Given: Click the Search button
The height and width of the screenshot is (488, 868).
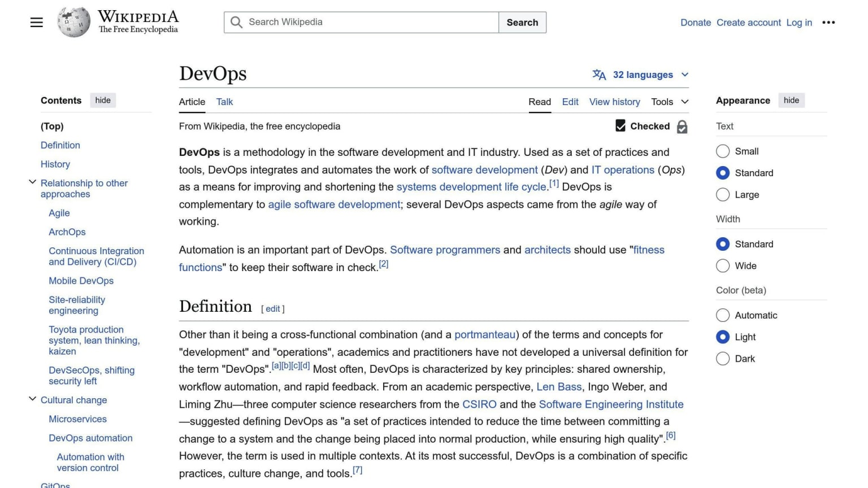Looking at the screenshot, I should pyautogui.click(x=522, y=23).
